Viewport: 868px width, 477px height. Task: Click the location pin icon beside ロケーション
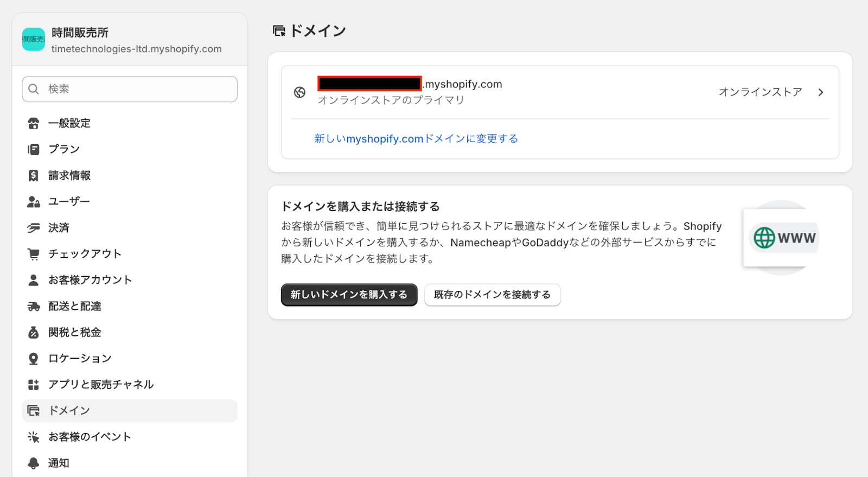click(34, 359)
